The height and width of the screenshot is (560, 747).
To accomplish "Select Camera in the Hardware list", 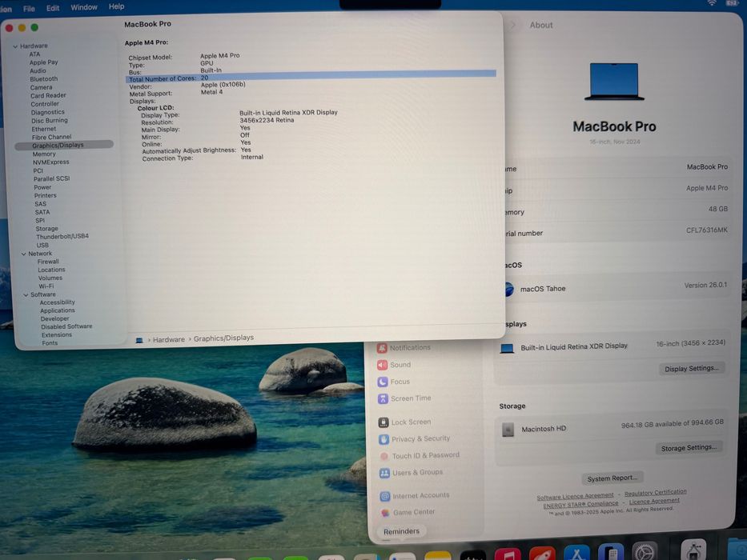I will pos(41,88).
